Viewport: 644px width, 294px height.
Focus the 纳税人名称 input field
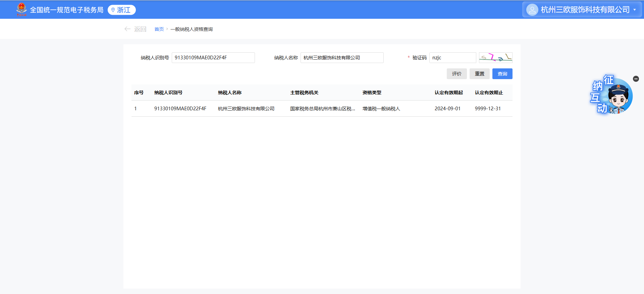coord(342,58)
